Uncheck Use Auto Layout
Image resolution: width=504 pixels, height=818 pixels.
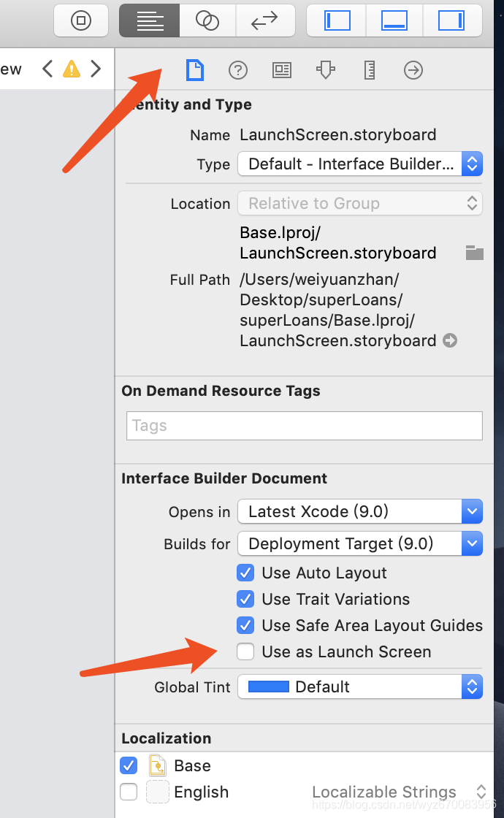(245, 573)
